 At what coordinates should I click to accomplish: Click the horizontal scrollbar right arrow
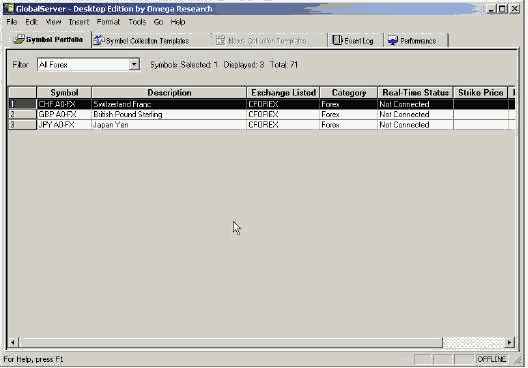click(x=509, y=342)
